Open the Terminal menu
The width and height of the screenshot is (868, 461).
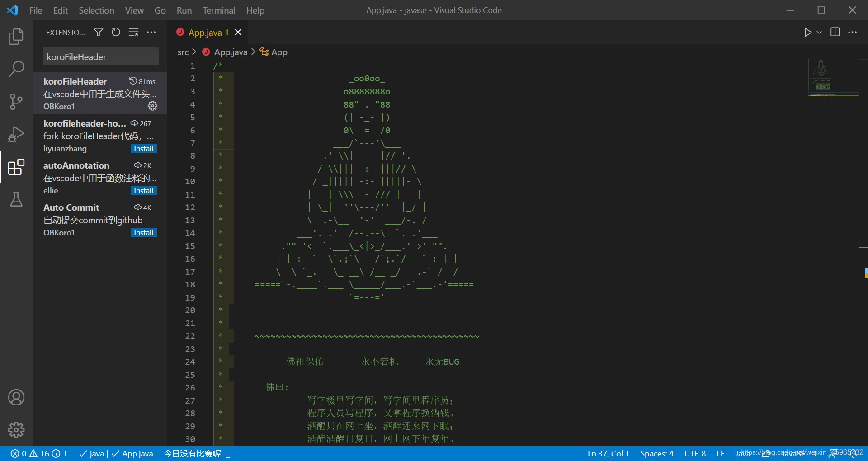pos(219,10)
